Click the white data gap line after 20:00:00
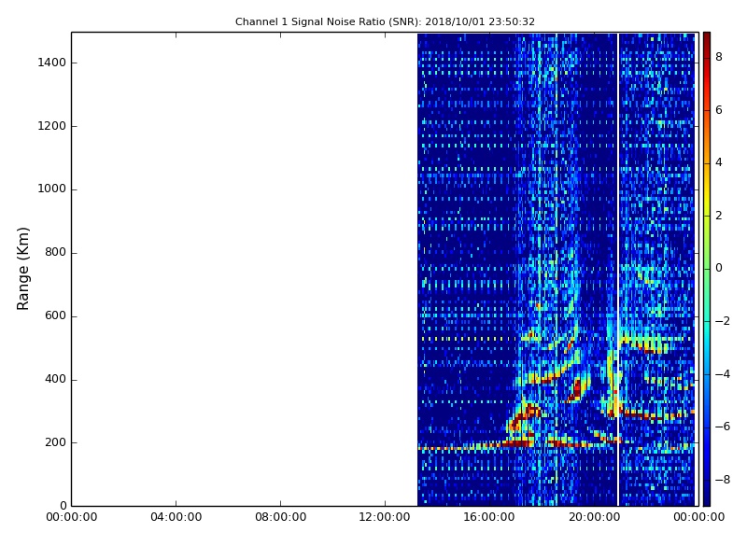The image size is (747, 560). pos(618,269)
